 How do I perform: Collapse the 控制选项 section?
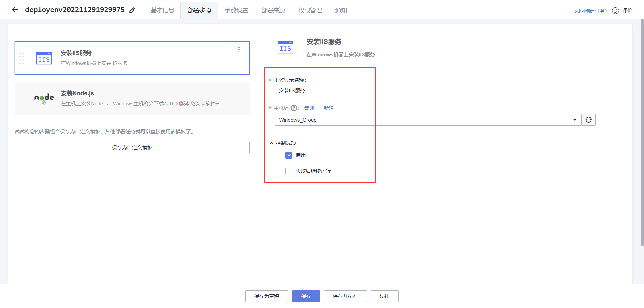click(x=271, y=143)
